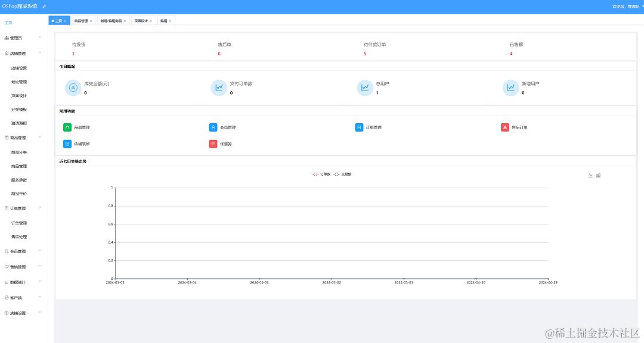Collapse the sidebar 订单管理 group chevron
The width and height of the screenshot is (644, 343).
(40, 208)
